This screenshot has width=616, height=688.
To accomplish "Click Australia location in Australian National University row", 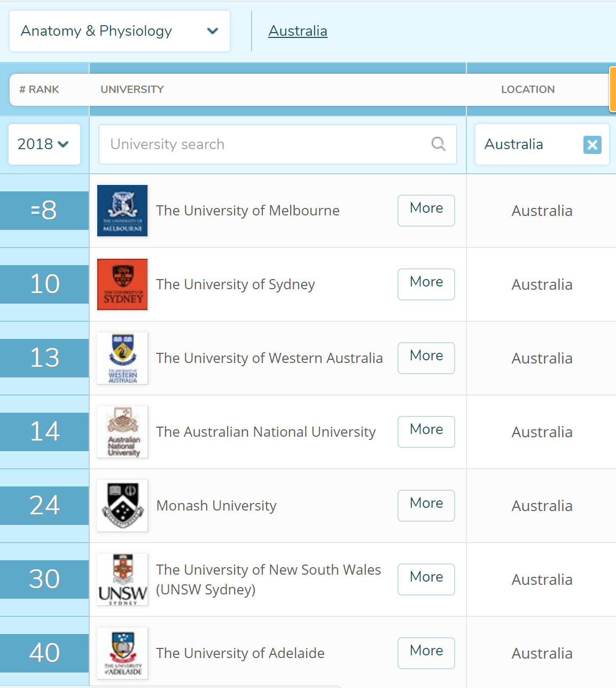I will point(542,432).
